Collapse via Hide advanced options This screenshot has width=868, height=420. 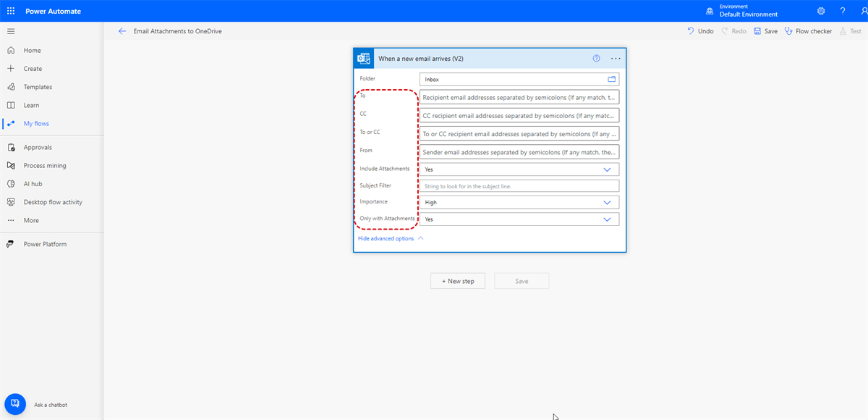(x=391, y=238)
